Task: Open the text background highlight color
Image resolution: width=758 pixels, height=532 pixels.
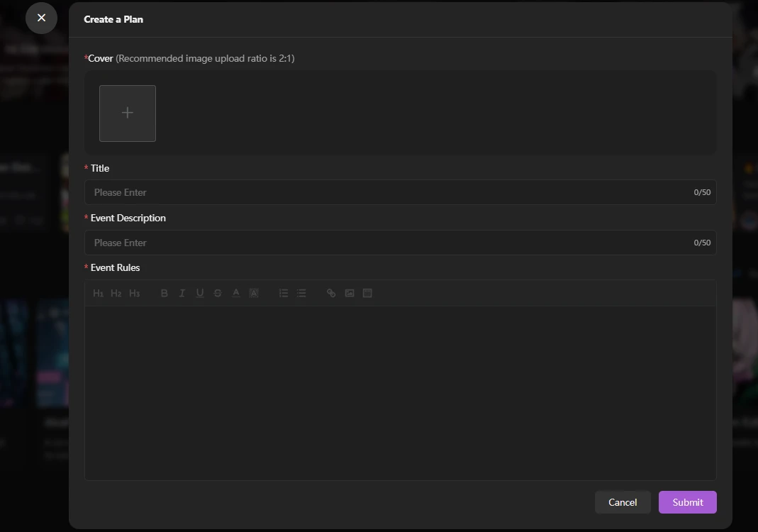Action: click(254, 293)
